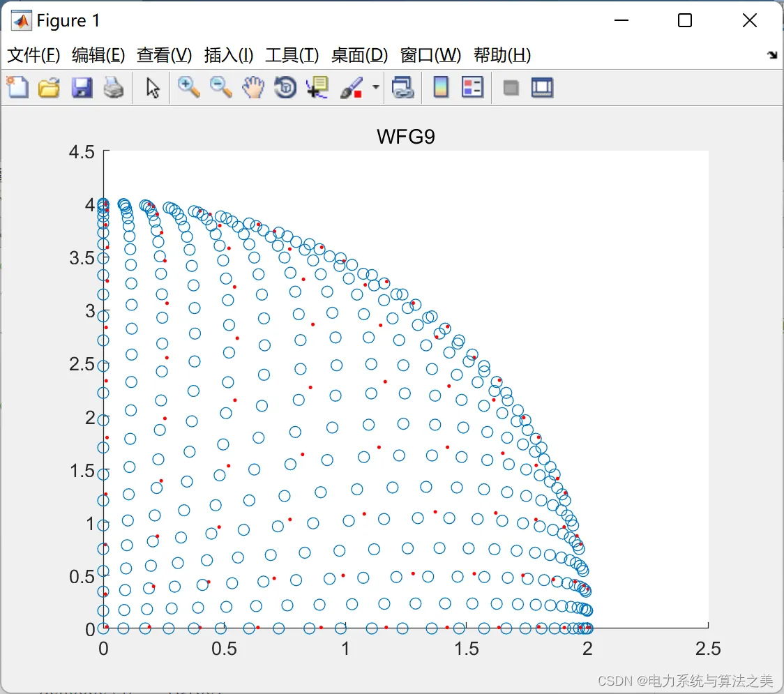Click the Link Plot icon
This screenshot has height=694, width=784.
(x=402, y=87)
